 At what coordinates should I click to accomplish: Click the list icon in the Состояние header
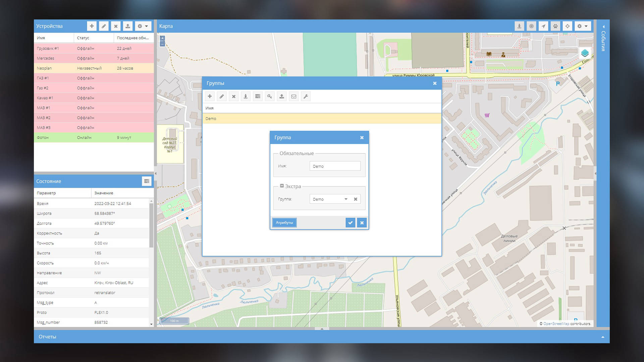147,181
